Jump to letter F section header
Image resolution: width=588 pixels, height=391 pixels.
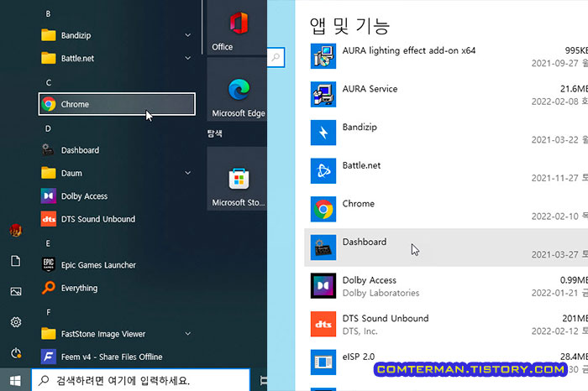coord(49,312)
